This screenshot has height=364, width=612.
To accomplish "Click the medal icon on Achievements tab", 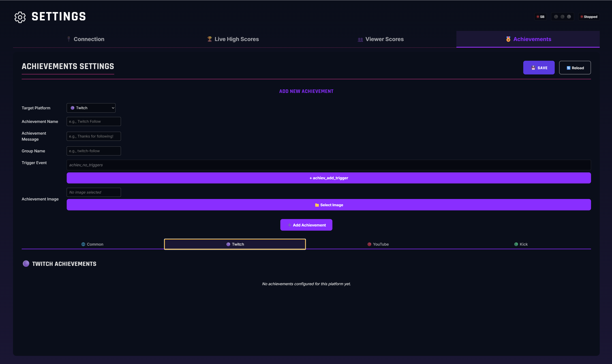I will pos(508,39).
